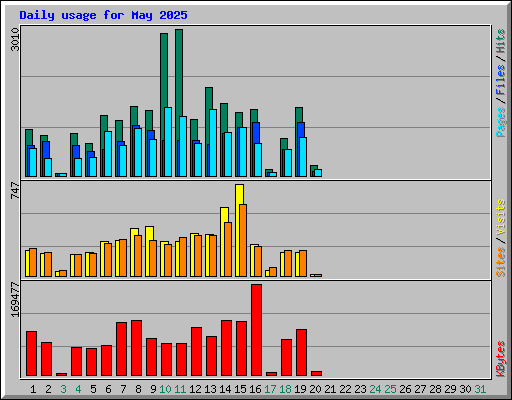Select green weekend day label 10

pyautogui.click(x=165, y=389)
